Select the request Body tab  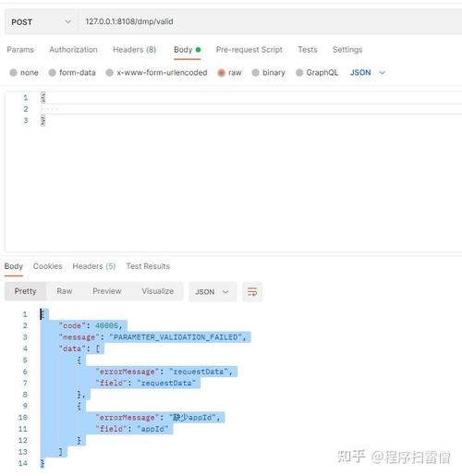pos(187,50)
